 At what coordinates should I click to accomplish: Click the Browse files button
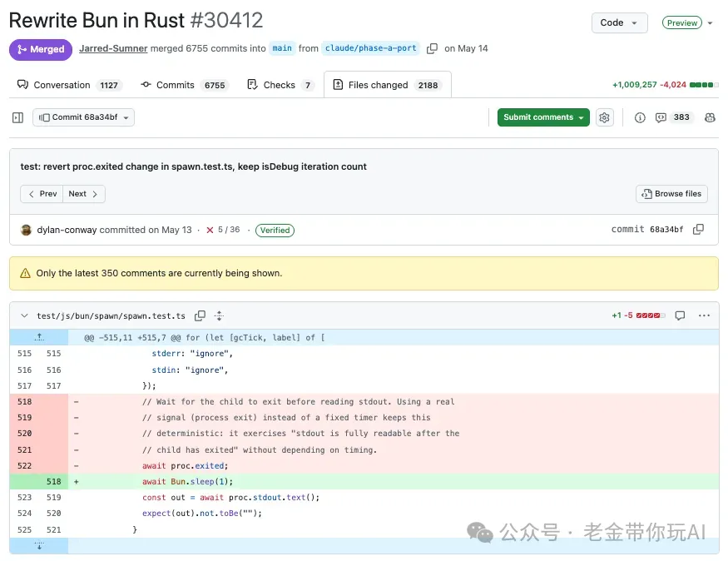pos(671,194)
